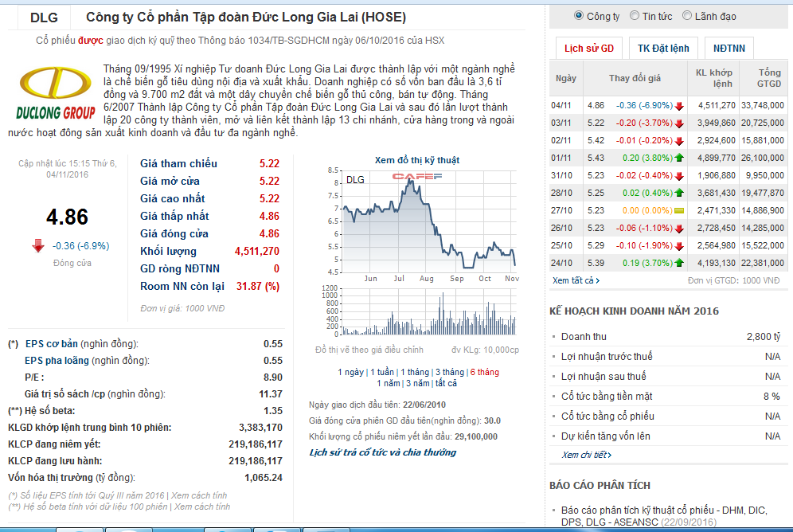Click Xem tất cả under the history table
This screenshot has height=532, width=793.
tap(576, 280)
